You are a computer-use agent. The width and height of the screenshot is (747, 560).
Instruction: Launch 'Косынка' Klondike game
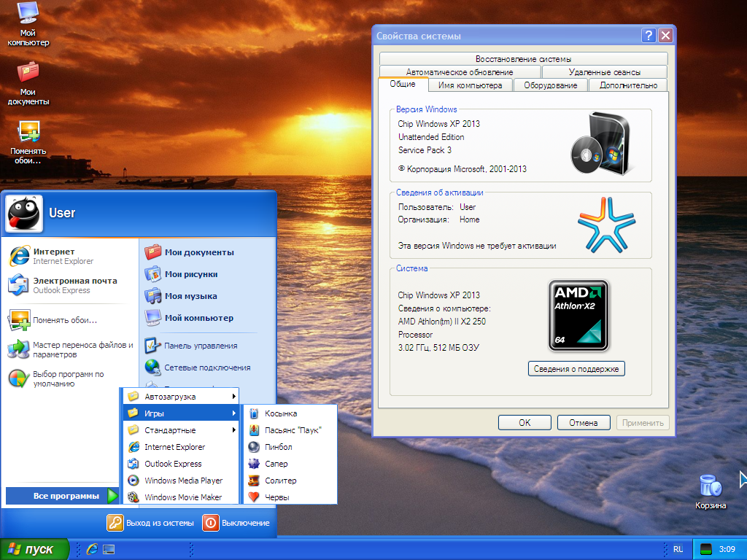290,413
